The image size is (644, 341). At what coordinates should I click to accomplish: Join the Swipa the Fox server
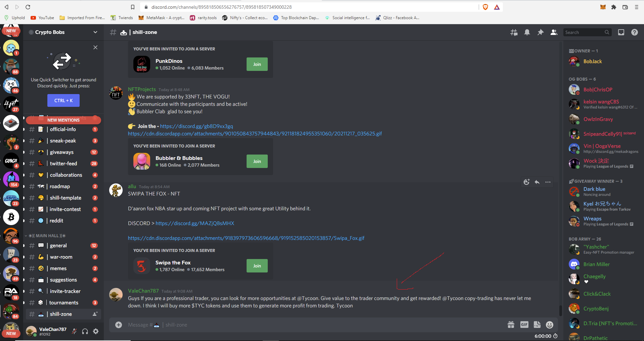coord(257,266)
